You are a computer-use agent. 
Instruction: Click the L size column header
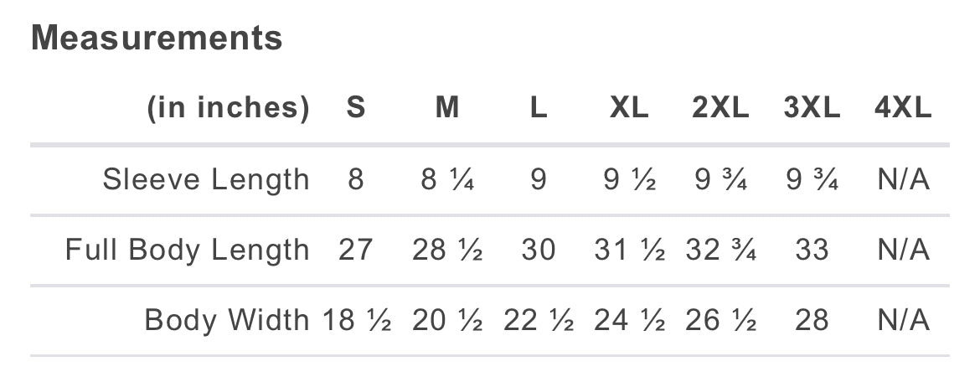(x=538, y=109)
